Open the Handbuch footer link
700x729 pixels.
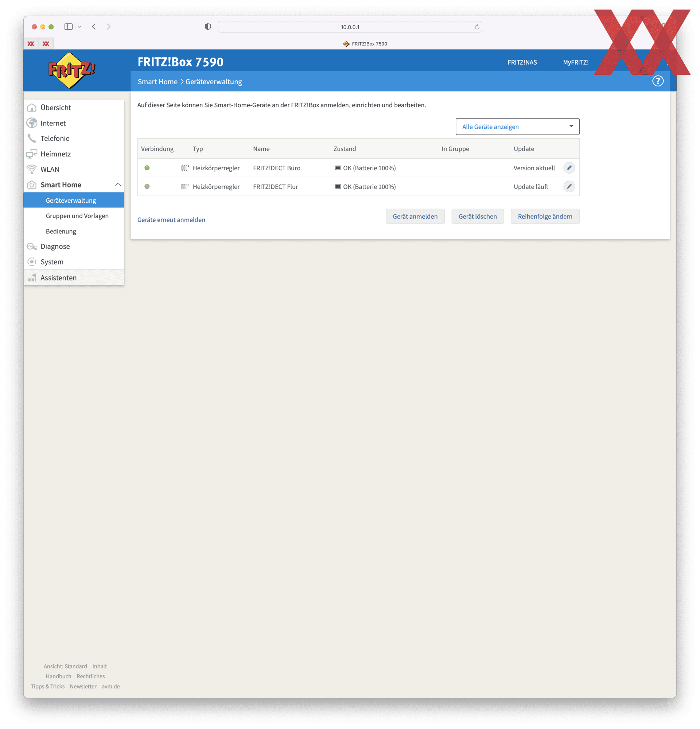58,676
